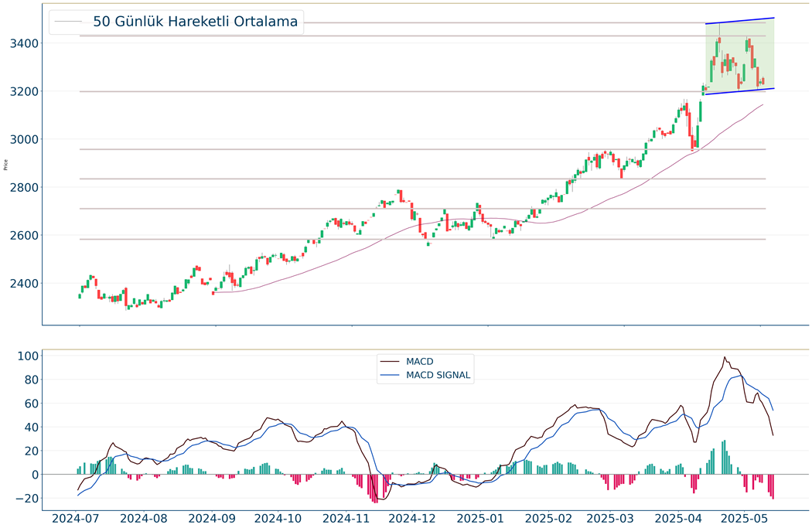Viewport: 812px width, 528px height.
Task: Click the 2024-07 date label on x-axis
Action: 77,517
